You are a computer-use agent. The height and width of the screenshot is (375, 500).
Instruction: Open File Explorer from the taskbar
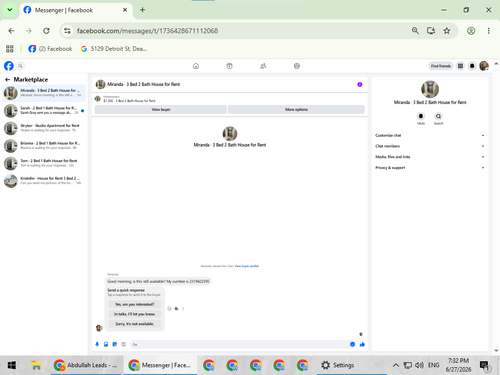click(36, 365)
